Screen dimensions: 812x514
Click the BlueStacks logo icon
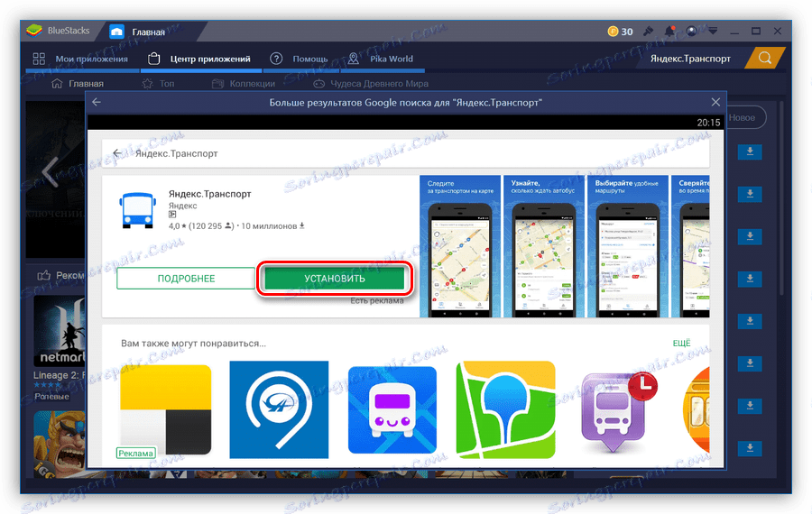pos(34,31)
